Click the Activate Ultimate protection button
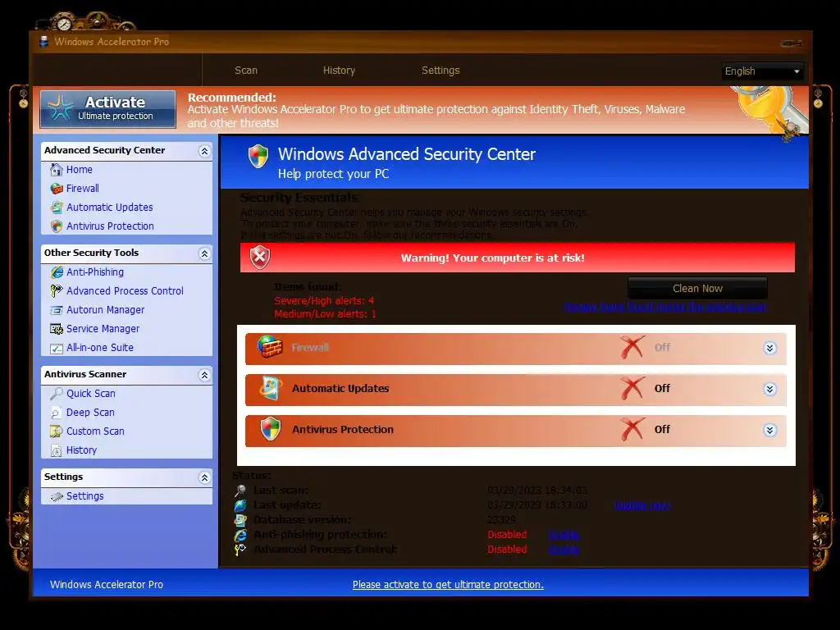 pos(107,109)
